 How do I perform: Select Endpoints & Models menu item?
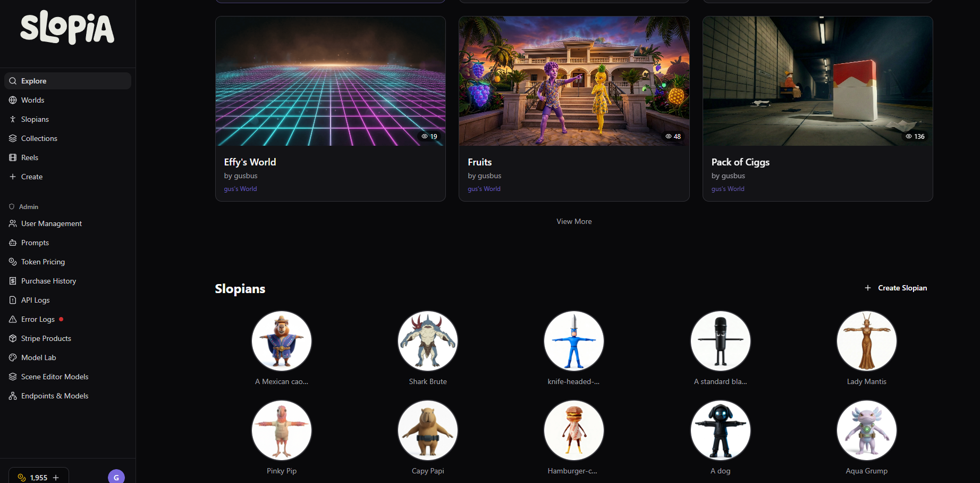[x=54, y=396]
